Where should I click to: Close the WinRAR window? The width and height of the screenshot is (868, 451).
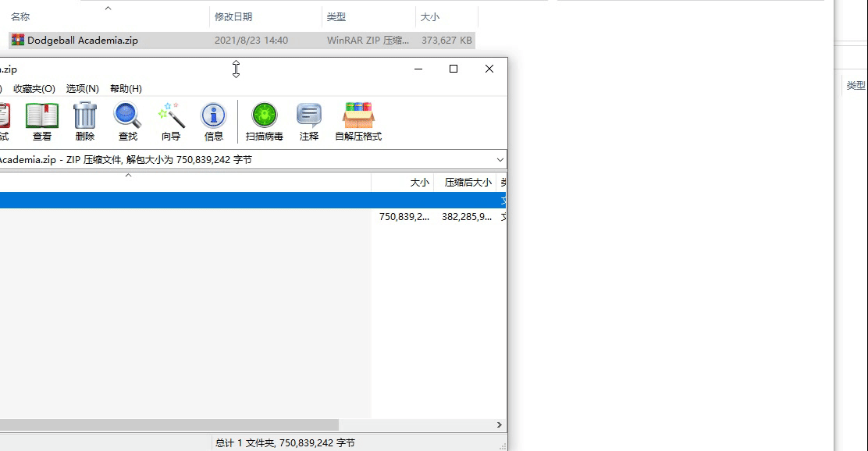489,69
